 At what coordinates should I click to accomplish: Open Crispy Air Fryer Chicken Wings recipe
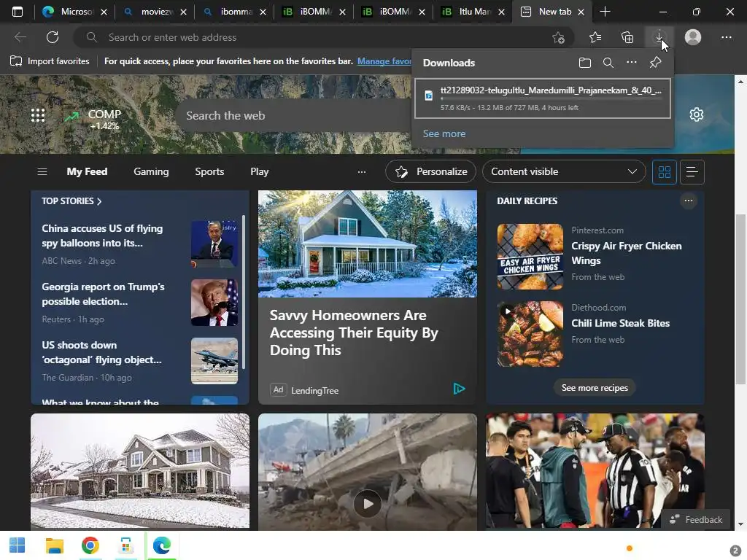click(x=627, y=253)
